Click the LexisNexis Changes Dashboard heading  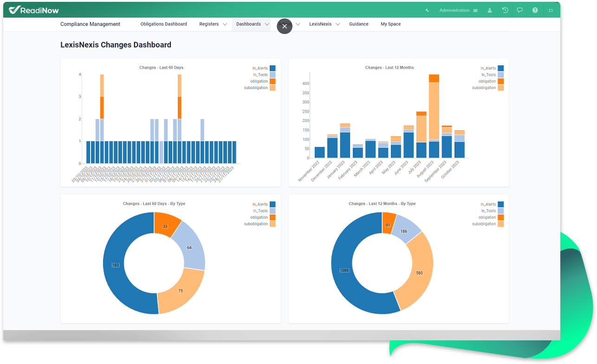116,45
